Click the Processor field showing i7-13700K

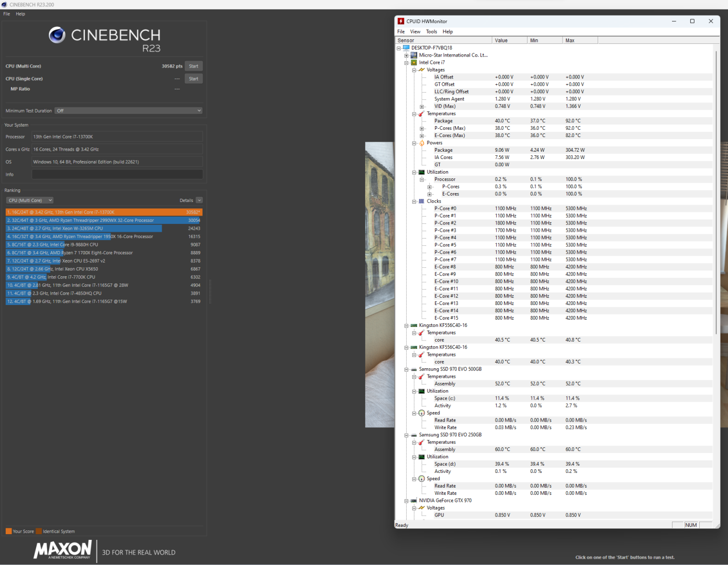pos(118,137)
